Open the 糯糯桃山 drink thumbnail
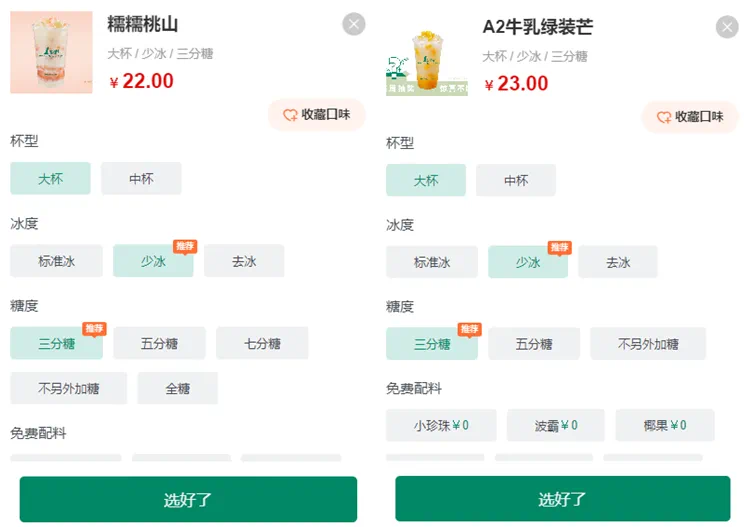Image resolution: width=750 pixels, height=527 pixels. click(x=51, y=52)
